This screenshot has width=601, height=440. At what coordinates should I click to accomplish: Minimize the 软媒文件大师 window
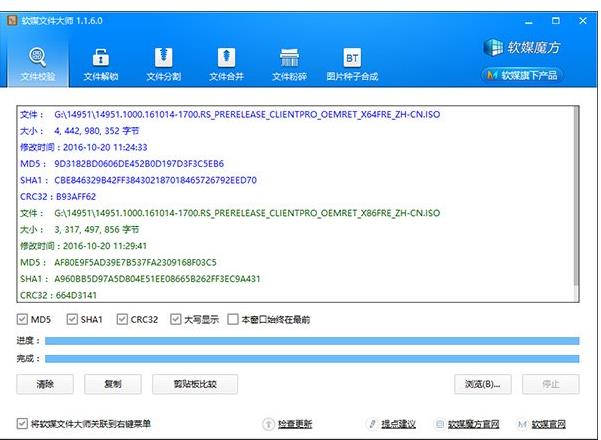point(529,21)
